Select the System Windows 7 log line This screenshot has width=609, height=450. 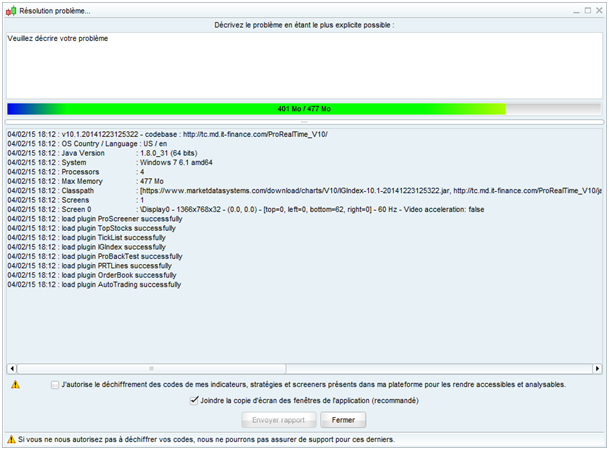110,162
